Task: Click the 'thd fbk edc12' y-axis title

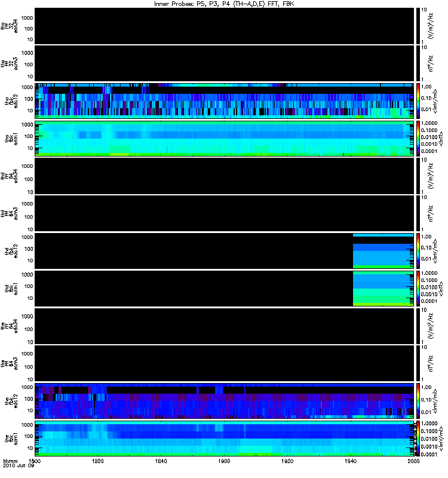Action: [11, 251]
